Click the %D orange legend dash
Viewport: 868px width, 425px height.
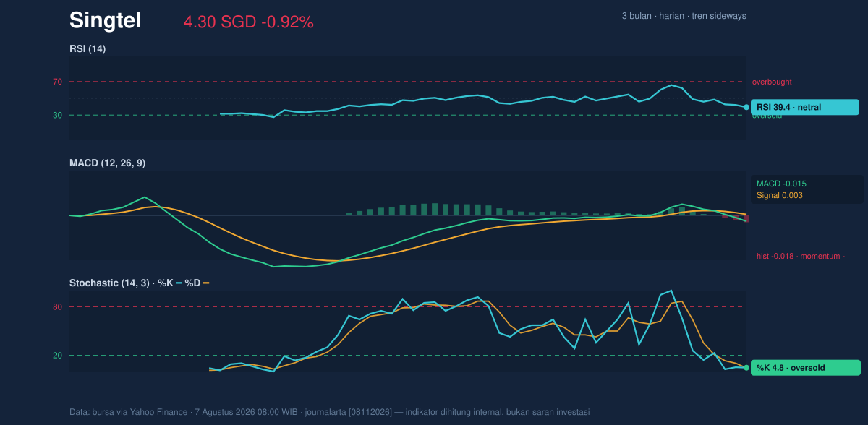click(x=206, y=283)
